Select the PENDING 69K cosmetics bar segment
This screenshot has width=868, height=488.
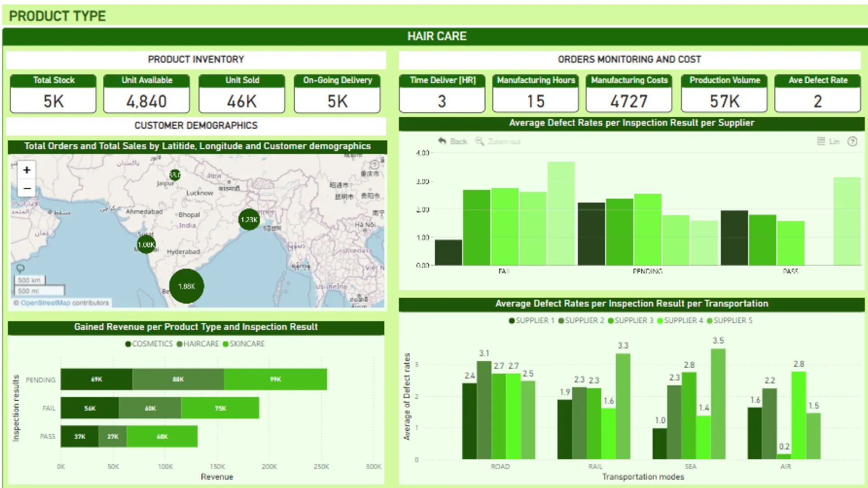click(x=97, y=379)
